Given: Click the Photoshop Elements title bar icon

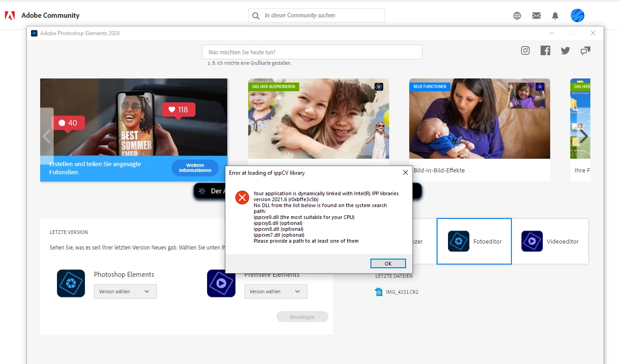Looking at the screenshot, I should tap(34, 33).
